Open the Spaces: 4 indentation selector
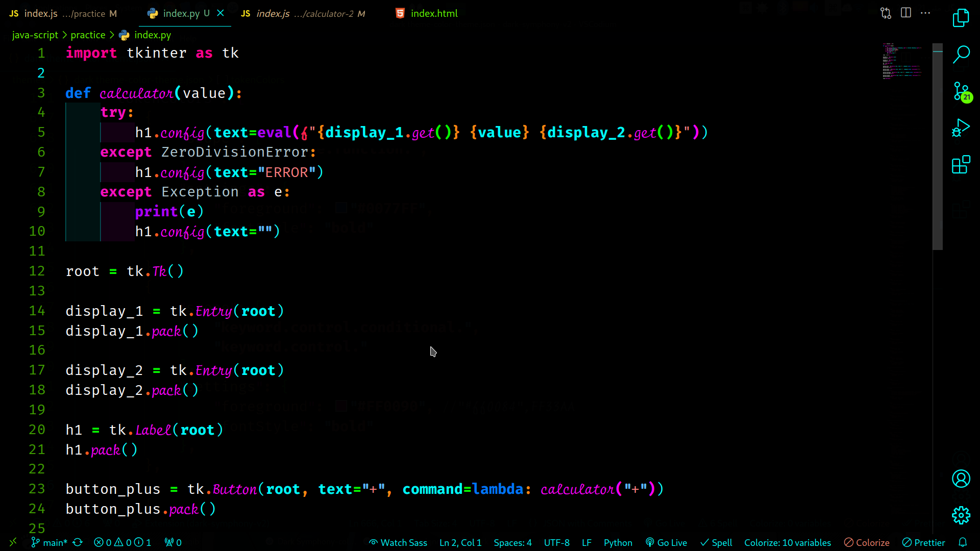 point(512,542)
